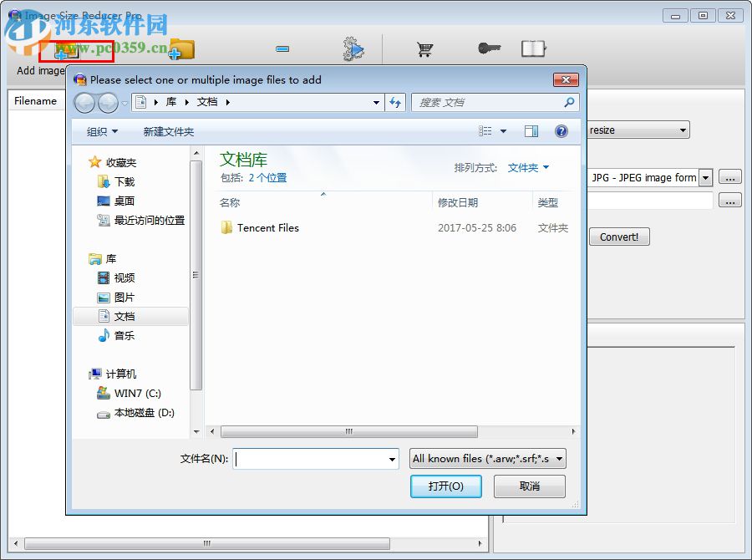Open conversion settings via the gear icon
The width and height of the screenshot is (752, 560).
(x=353, y=49)
